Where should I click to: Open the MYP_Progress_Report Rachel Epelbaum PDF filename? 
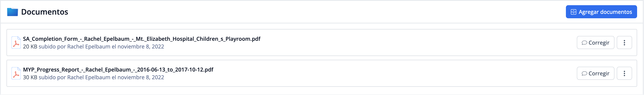tap(118, 70)
